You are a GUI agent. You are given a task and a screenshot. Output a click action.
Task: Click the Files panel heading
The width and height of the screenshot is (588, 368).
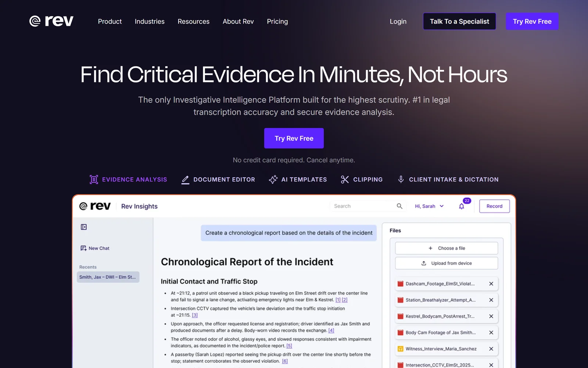click(395, 231)
